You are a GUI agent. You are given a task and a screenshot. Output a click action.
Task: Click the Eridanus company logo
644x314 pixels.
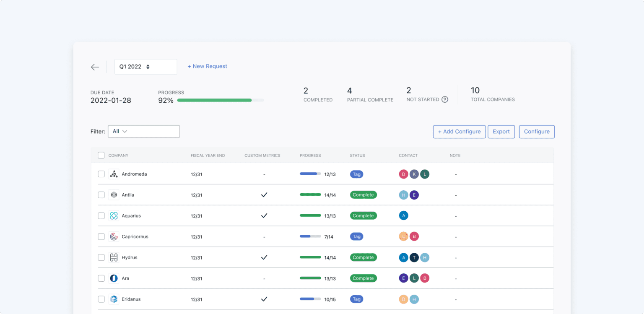coord(114,299)
